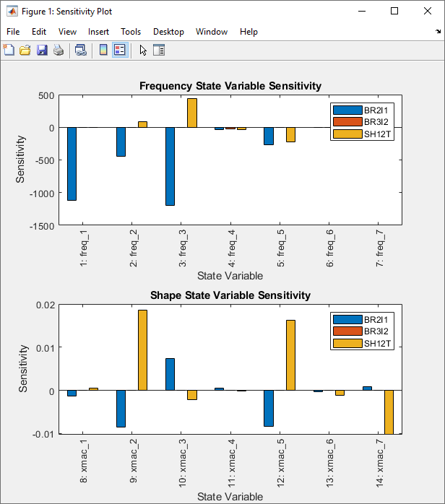
Task: Select the yellow freq_5 bar
Action: (290, 135)
